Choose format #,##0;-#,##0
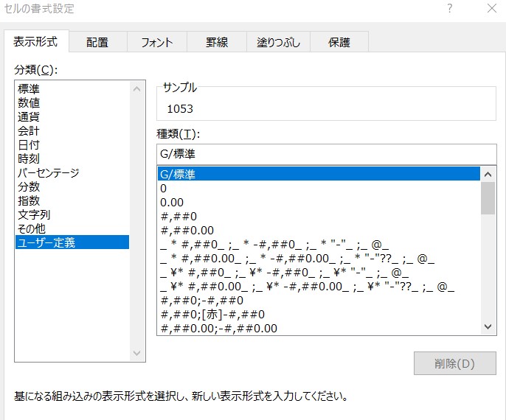506x420 pixels. [319, 301]
